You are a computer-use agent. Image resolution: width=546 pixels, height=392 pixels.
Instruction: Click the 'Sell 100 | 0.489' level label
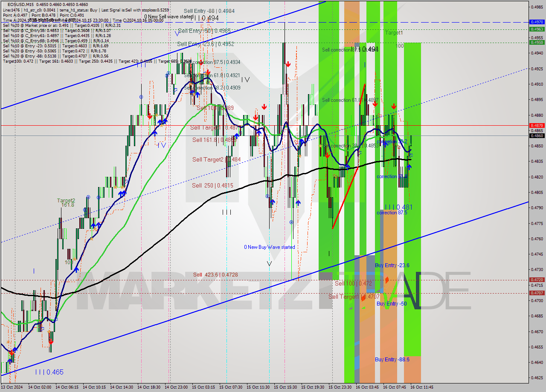(x=215, y=108)
